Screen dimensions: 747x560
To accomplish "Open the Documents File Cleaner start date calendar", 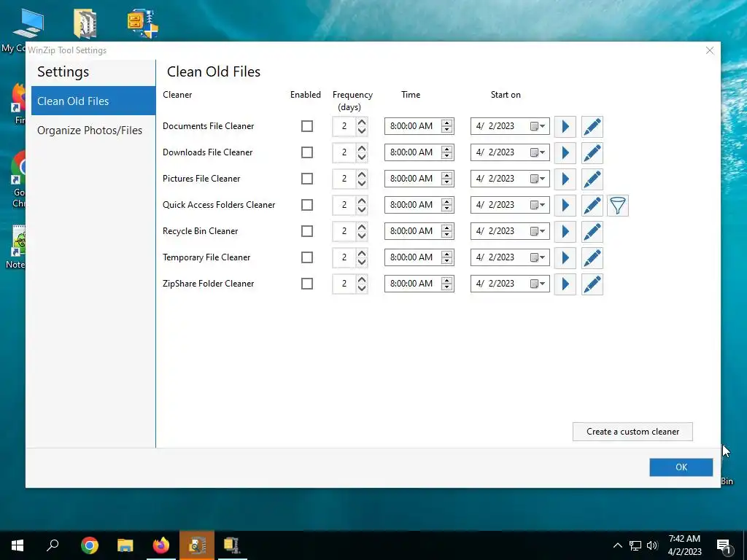I will pyautogui.click(x=538, y=126).
